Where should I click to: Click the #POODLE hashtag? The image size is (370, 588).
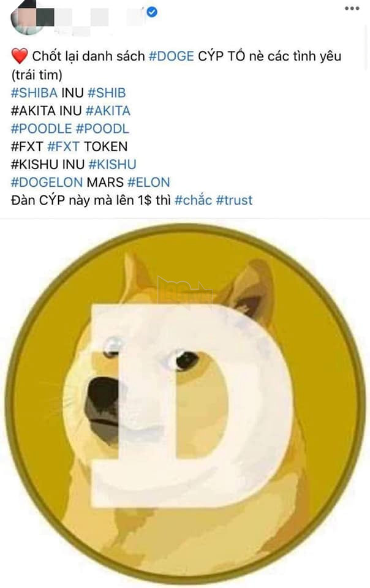(x=41, y=129)
